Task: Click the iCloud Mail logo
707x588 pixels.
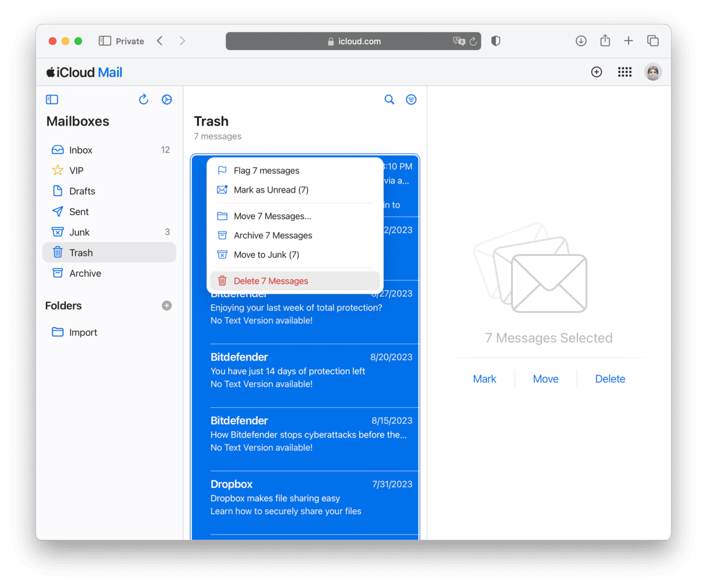Action: [84, 72]
